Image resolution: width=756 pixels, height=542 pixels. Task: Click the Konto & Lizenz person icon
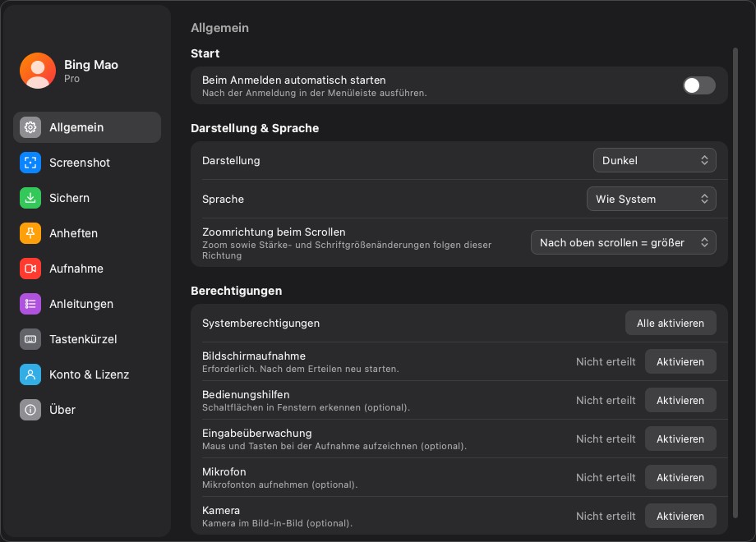point(30,374)
